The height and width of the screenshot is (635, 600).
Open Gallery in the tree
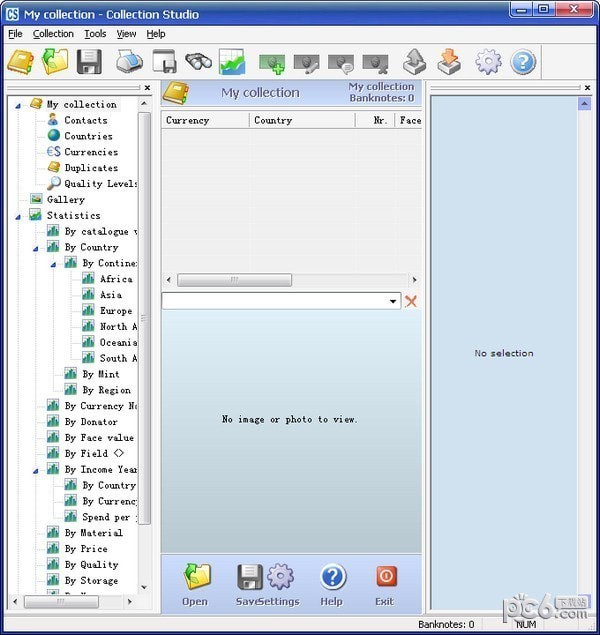click(x=66, y=199)
